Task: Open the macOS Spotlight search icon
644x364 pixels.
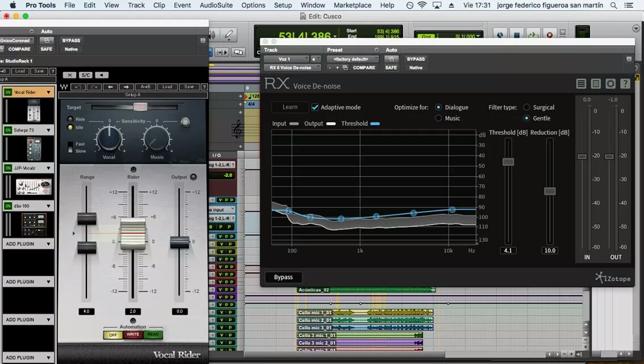Action: 613,5
